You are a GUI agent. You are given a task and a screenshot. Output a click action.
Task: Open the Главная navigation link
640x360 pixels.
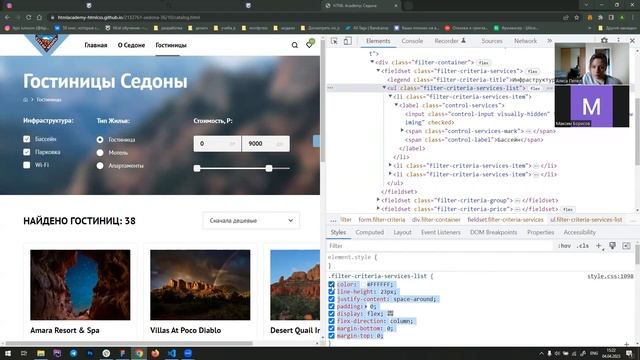tap(96, 45)
